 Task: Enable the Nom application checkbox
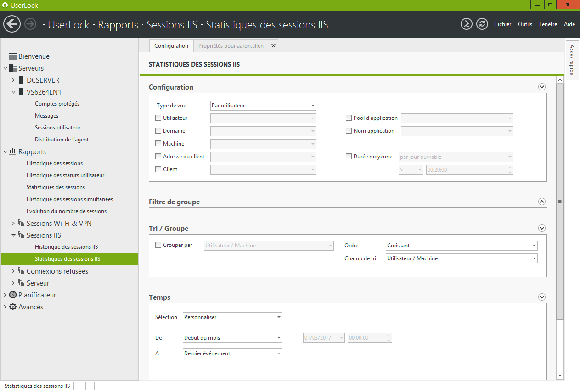(349, 131)
